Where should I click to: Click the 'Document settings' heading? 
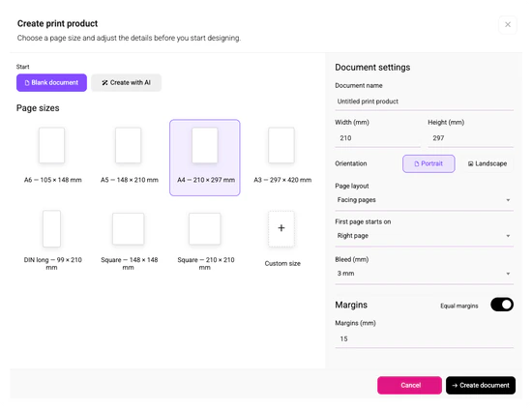click(372, 68)
